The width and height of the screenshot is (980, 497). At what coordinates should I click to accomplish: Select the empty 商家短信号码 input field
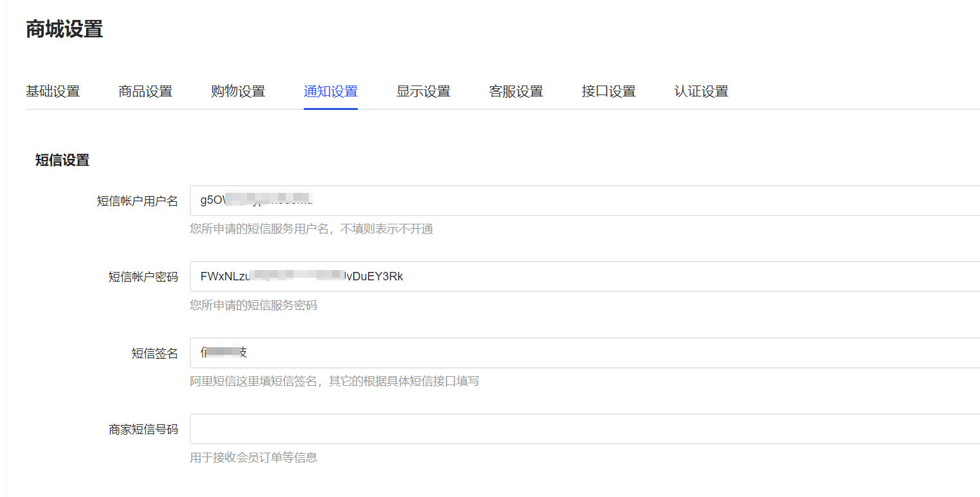(x=585, y=429)
